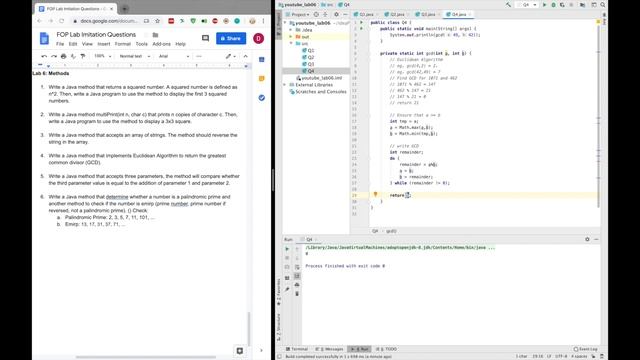
Task: Open the editing mode pencil dropdown
Action: click(231, 56)
